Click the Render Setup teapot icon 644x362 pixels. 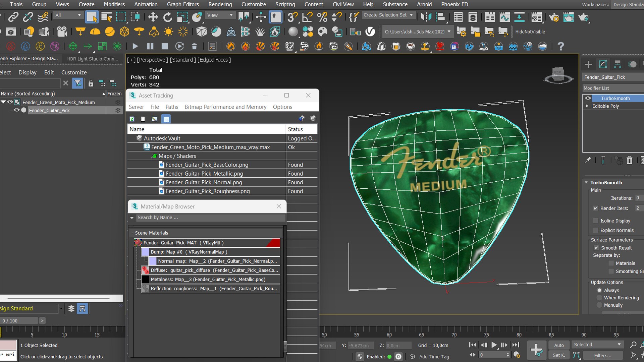coord(554,17)
